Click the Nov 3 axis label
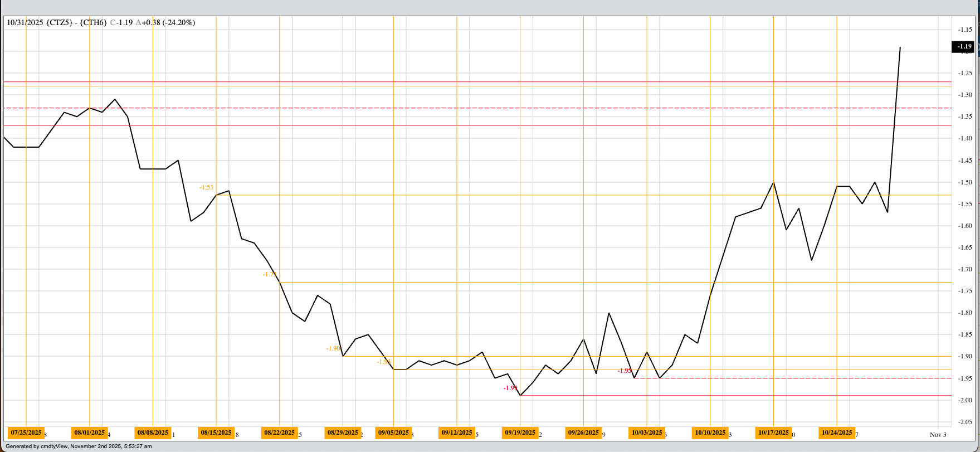Viewport: 980px width, 452px height. click(x=938, y=435)
